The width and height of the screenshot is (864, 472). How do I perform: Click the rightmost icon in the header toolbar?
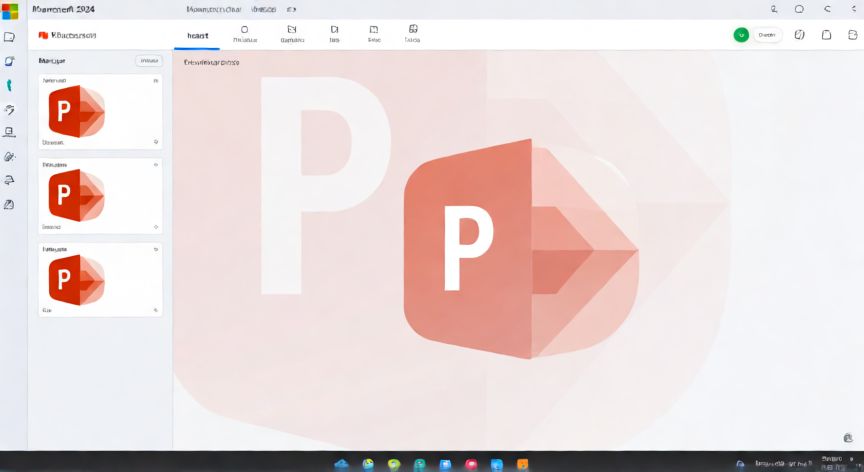point(852,35)
